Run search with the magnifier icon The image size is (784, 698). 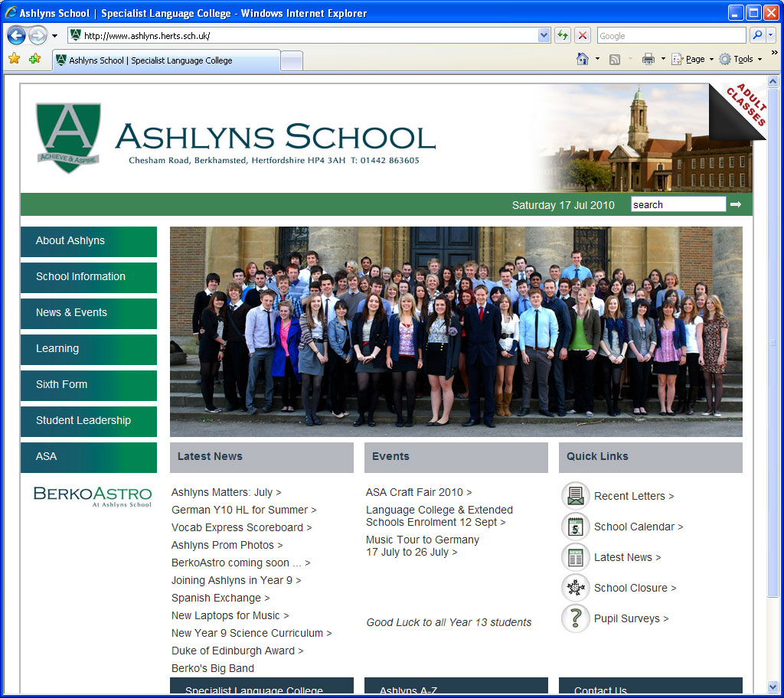[x=757, y=35]
